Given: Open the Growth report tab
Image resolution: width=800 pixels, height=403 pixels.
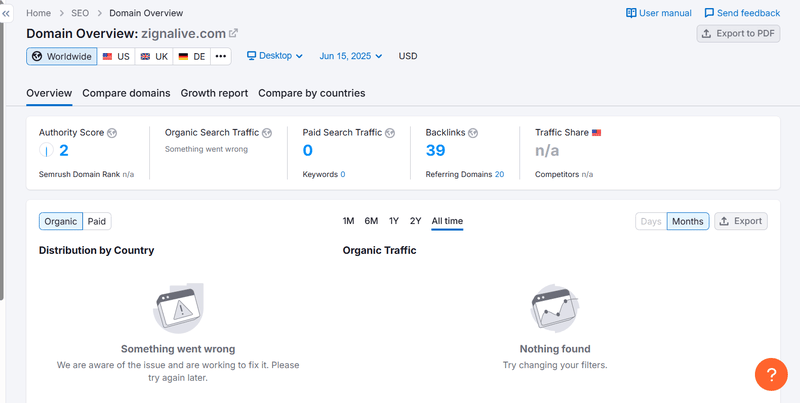Looking at the screenshot, I should pyautogui.click(x=214, y=93).
